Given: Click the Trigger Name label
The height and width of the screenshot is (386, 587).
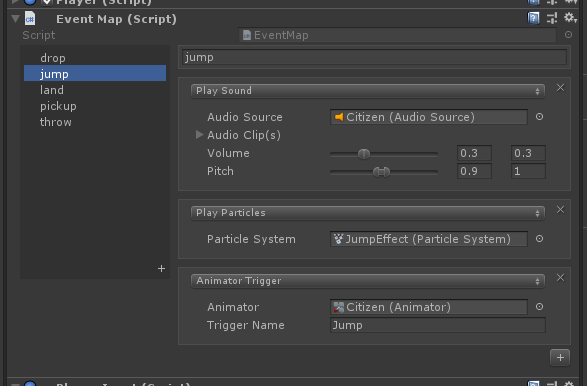Looking at the screenshot, I should point(246,325).
